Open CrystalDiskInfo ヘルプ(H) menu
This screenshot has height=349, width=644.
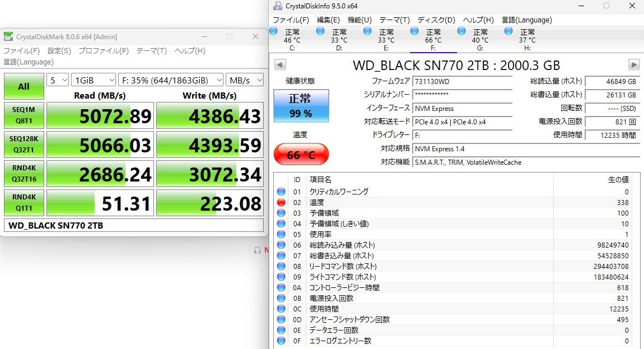pyautogui.click(x=478, y=20)
